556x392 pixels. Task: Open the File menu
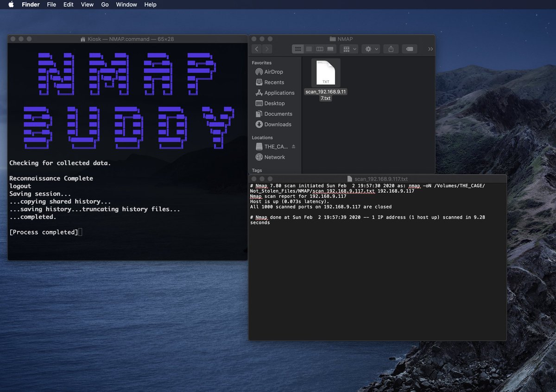coord(51,5)
